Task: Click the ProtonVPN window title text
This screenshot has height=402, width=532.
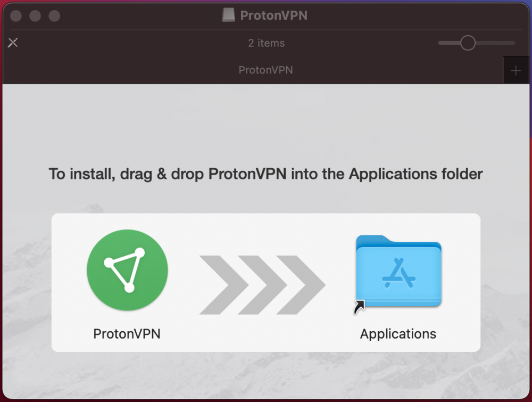Action: pyautogui.click(x=274, y=15)
